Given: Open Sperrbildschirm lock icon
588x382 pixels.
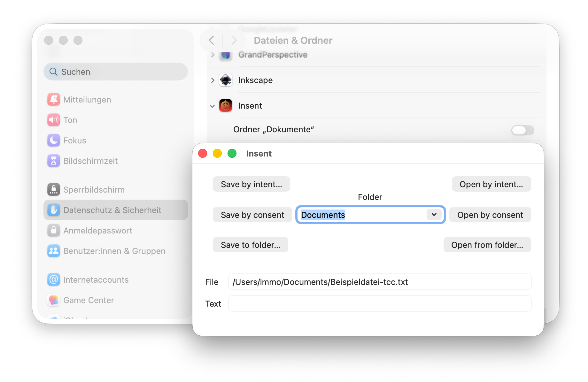Looking at the screenshot, I should click(53, 190).
